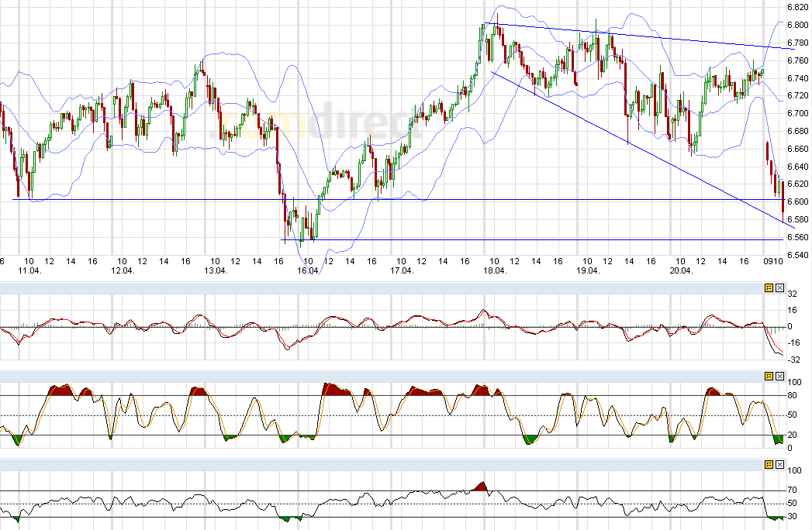Close the MACD indicator panel
Screen dimensions: 812x530
pyautogui.click(x=780, y=287)
